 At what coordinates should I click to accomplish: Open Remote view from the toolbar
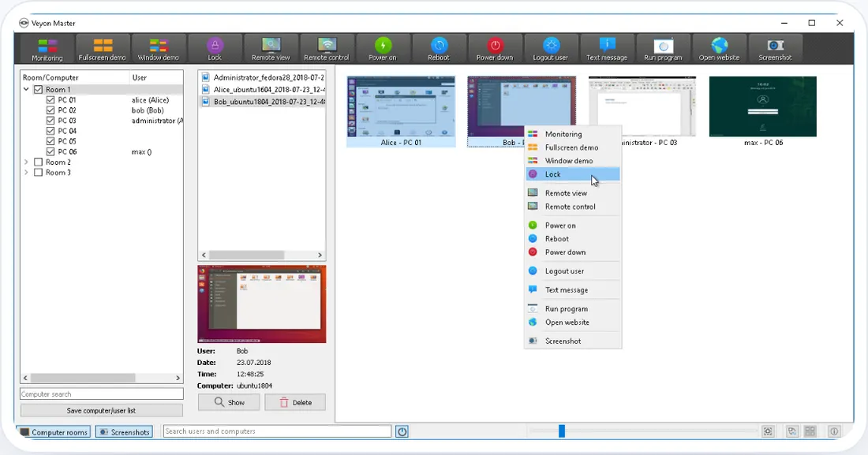(x=271, y=49)
